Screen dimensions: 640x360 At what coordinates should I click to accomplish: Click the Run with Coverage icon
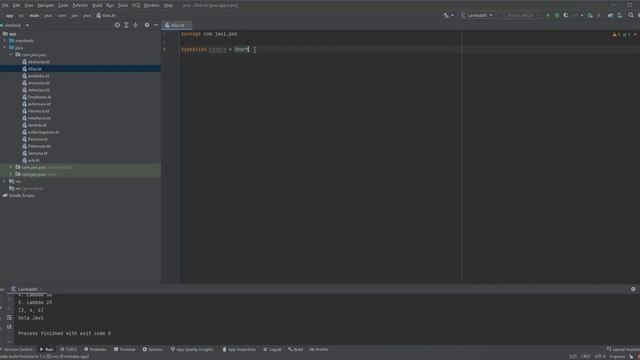pyautogui.click(x=566, y=16)
